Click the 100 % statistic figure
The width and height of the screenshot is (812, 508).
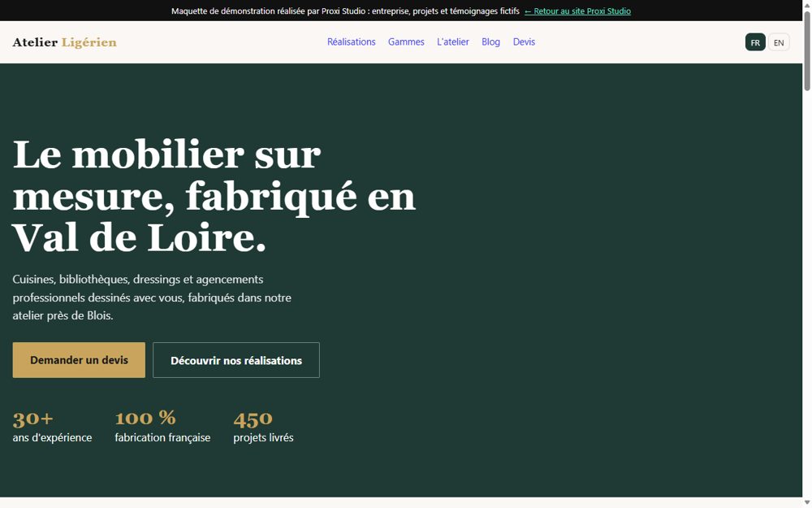[145, 418]
